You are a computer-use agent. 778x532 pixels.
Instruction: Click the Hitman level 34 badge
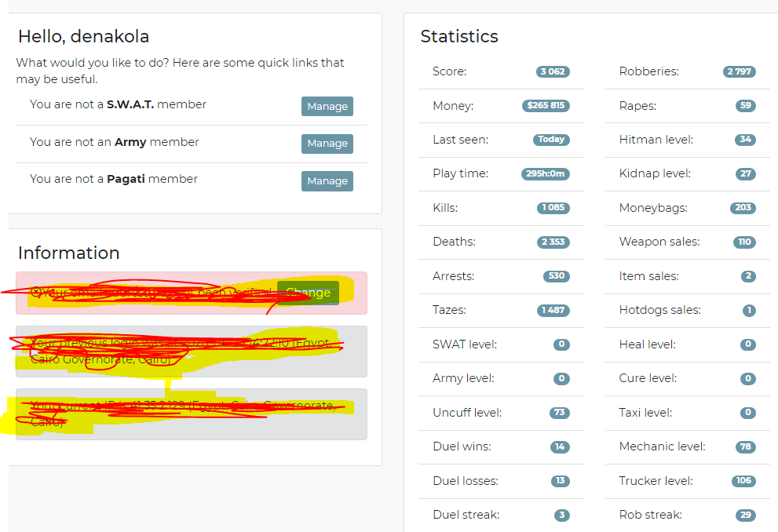pyautogui.click(x=745, y=140)
